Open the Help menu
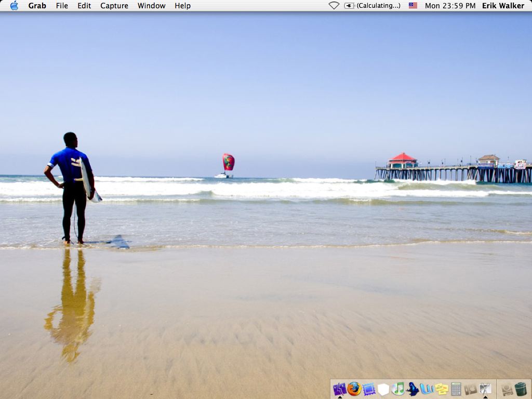The image size is (532, 399). 182,5
